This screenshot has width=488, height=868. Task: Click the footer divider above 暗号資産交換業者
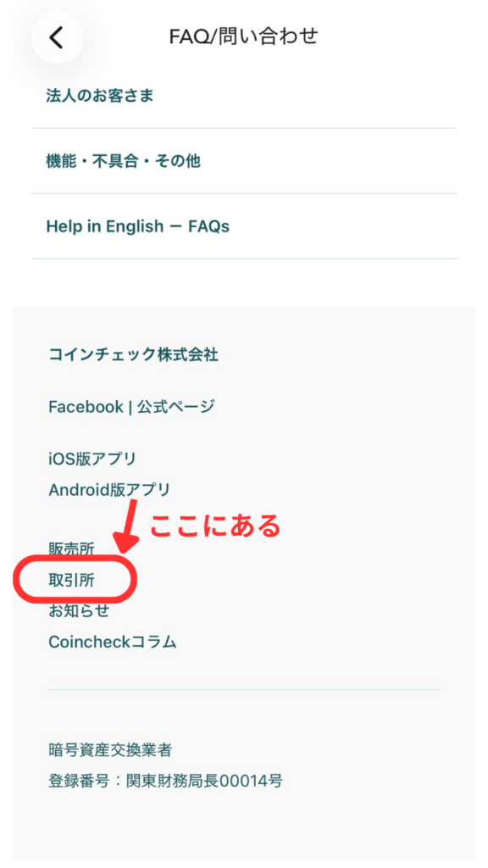[244, 690]
